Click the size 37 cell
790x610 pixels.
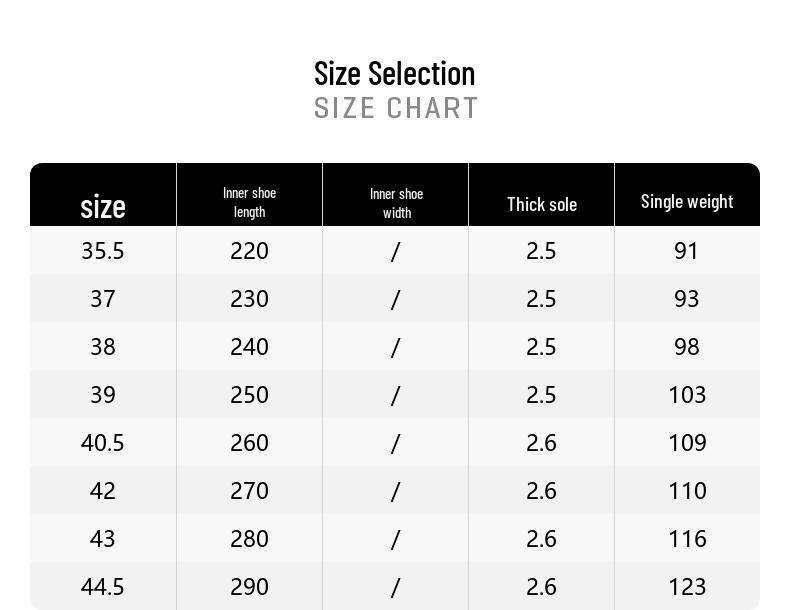(103, 299)
